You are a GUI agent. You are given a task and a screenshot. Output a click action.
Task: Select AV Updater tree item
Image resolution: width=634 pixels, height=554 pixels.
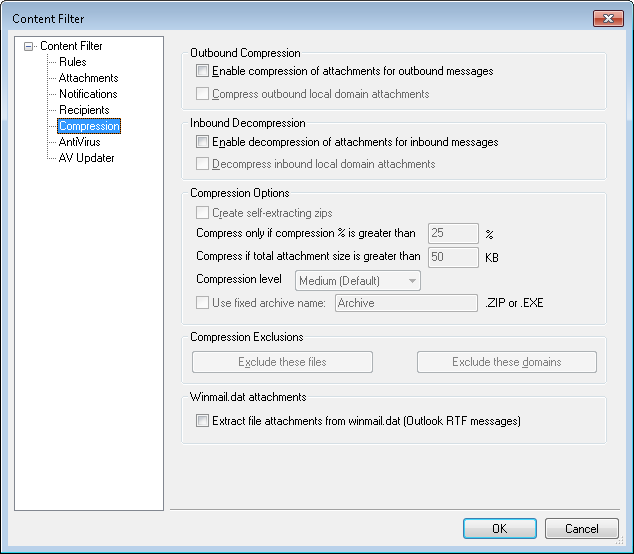click(x=86, y=158)
